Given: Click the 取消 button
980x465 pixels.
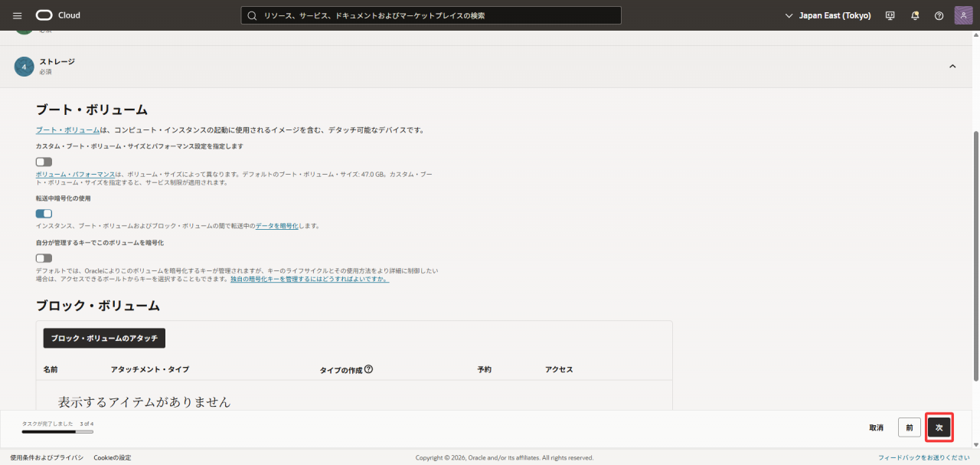Looking at the screenshot, I should (877, 427).
